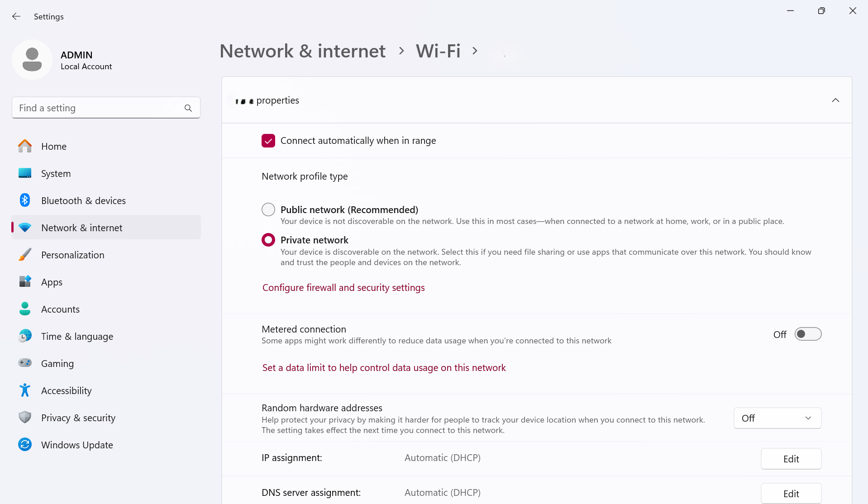Screen dimensions: 868x504
Task: Click the Gaming controller icon
Action: (x=25, y=363)
